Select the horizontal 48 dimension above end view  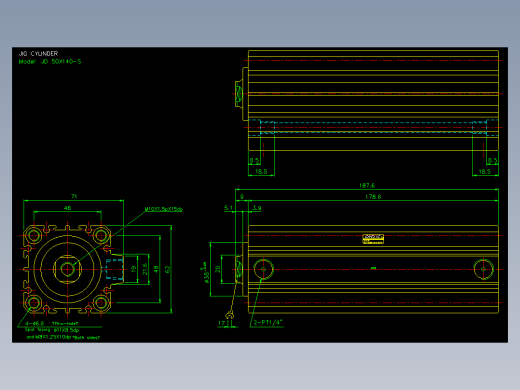tap(67, 208)
